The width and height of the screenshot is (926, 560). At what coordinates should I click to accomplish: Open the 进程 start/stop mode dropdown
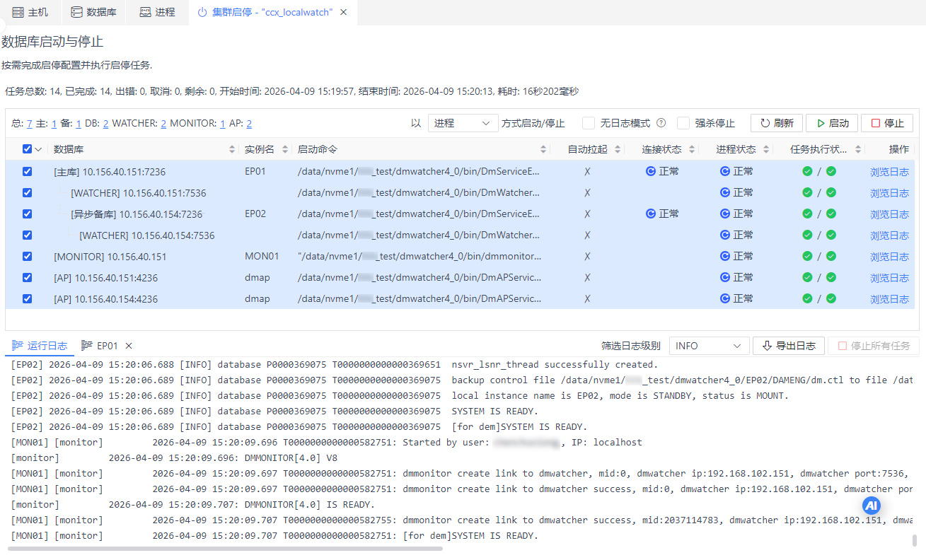[x=463, y=123]
